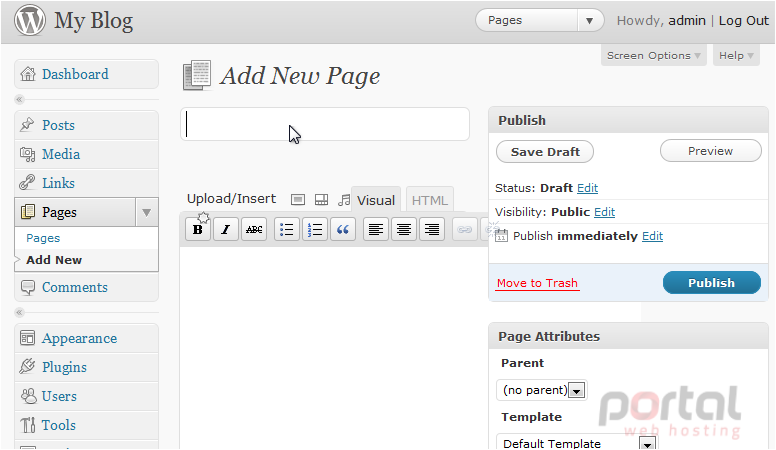Click the Links chain icon in sidebar
This screenshot has width=776, height=450.
(x=27, y=183)
